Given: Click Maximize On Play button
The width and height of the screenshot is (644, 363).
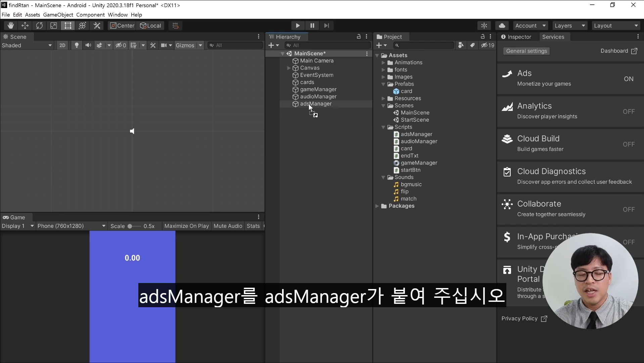Looking at the screenshot, I should [187, 226].
